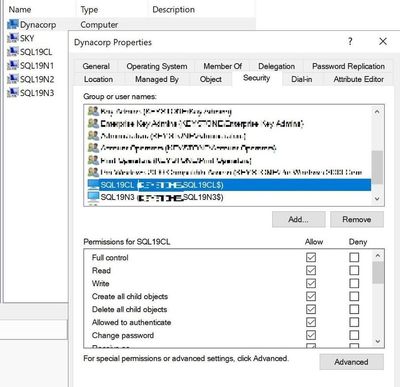Check Deny for Create all child objects

pos(354,296)
